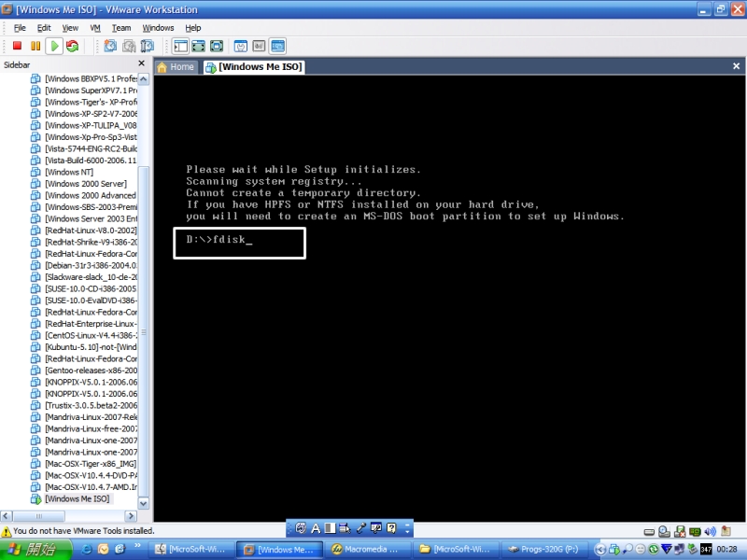Reset the virtual machine via the toolbar
The height and width of the screenshot is (560, 747).
coord(73,46)
